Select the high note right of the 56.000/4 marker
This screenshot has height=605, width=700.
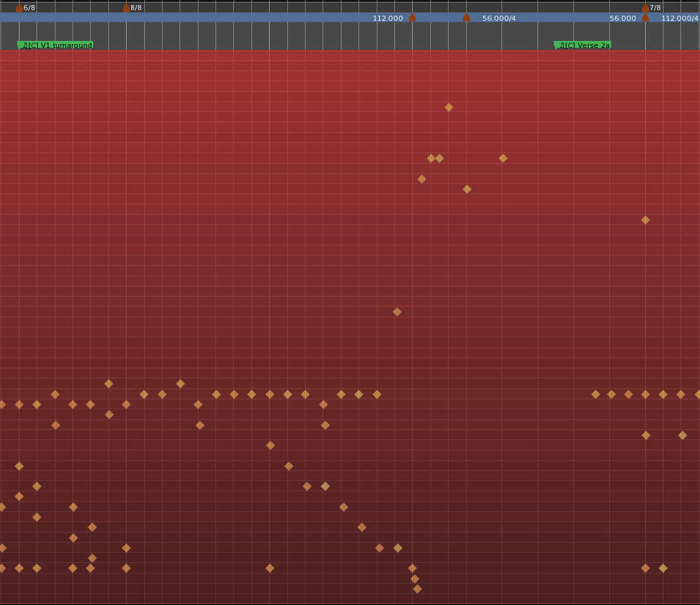(503, 159)
